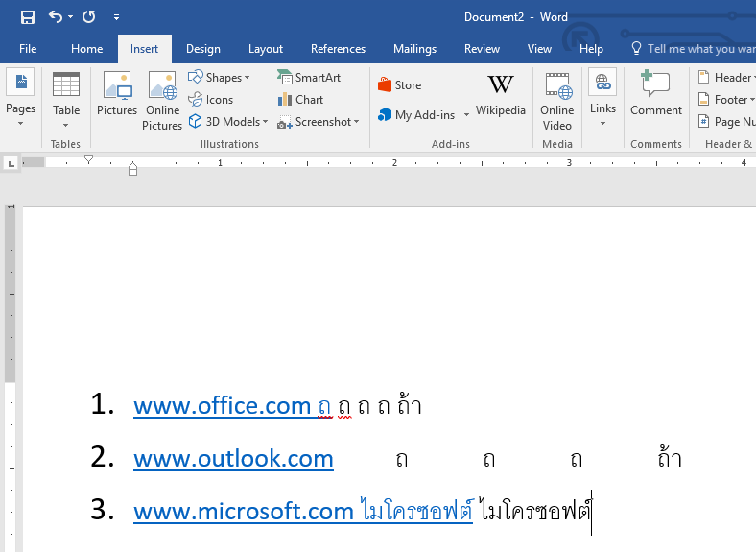Insert a new Comment

coord(655,94)
